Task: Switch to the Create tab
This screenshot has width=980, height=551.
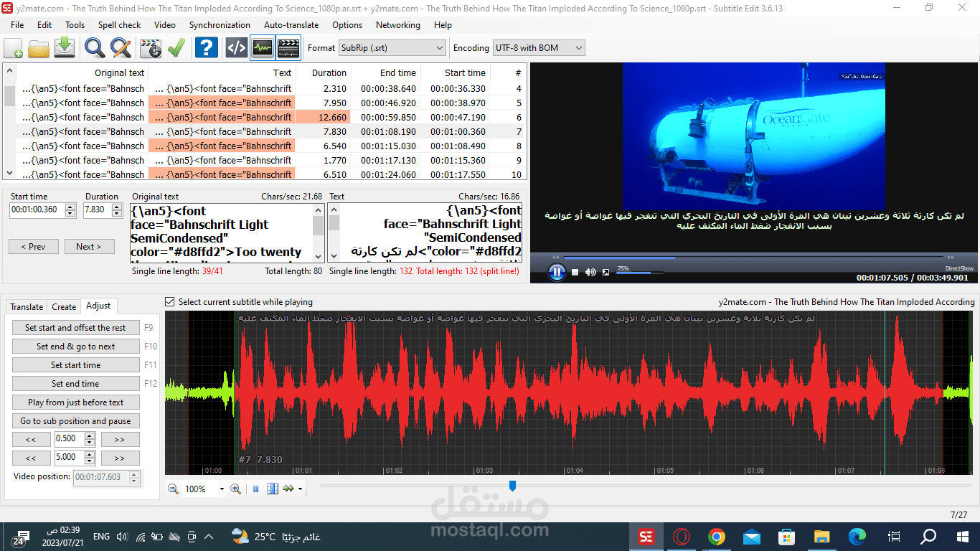Action: click(64, 306)
